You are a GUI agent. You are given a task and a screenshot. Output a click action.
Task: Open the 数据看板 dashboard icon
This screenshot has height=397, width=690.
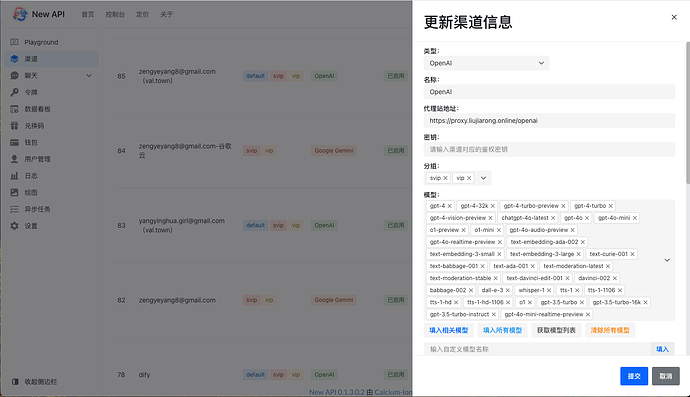tap(14, 109)
